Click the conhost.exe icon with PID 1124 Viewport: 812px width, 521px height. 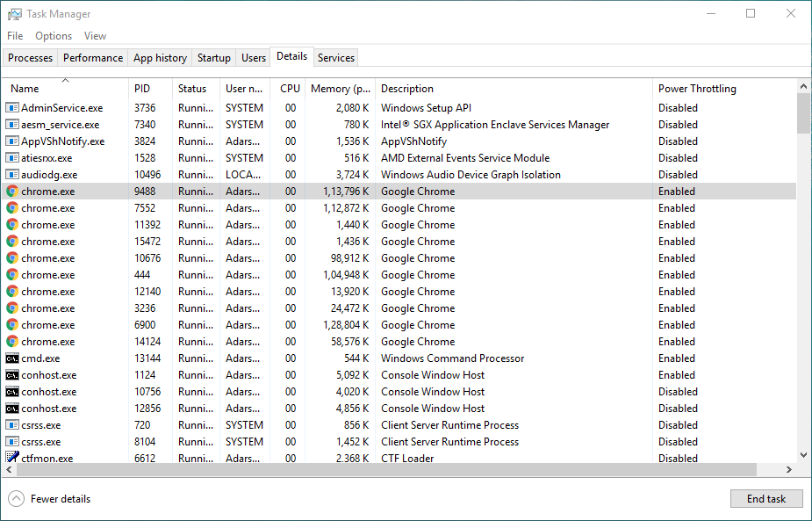coord(12,375)
